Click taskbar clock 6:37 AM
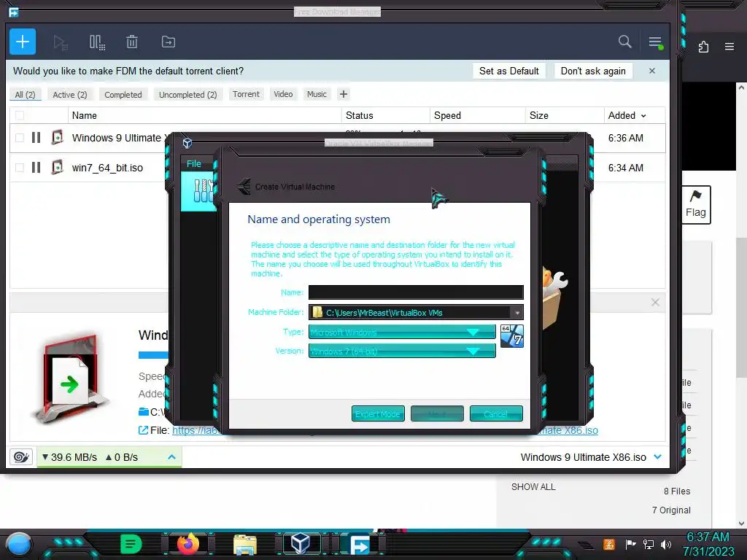 pyautogui.click(x=708, y=537)
